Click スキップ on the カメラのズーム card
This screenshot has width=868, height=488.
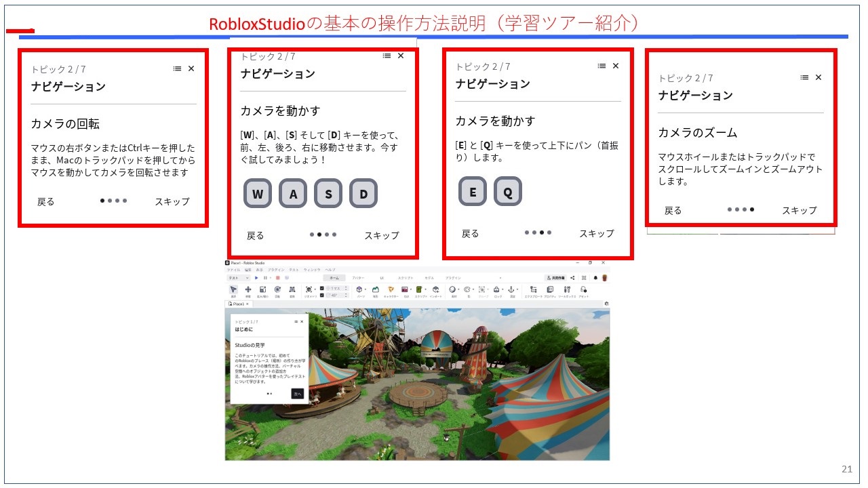tap(800, 211)
